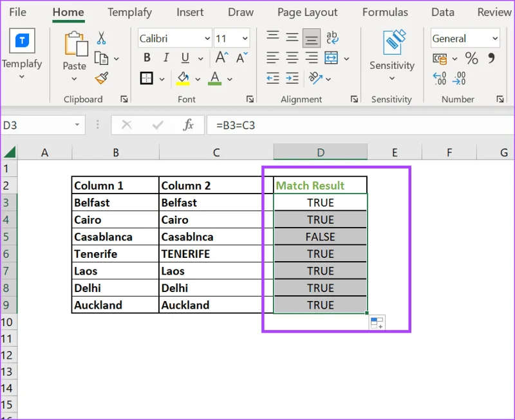This screenshot has width=515, height=420.
Task: Click the Insert Function fx icon
Action: 188,125
